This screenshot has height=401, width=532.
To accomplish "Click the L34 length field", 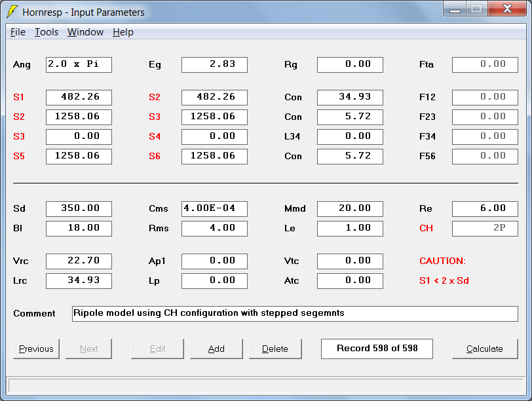I will point(350,137).
